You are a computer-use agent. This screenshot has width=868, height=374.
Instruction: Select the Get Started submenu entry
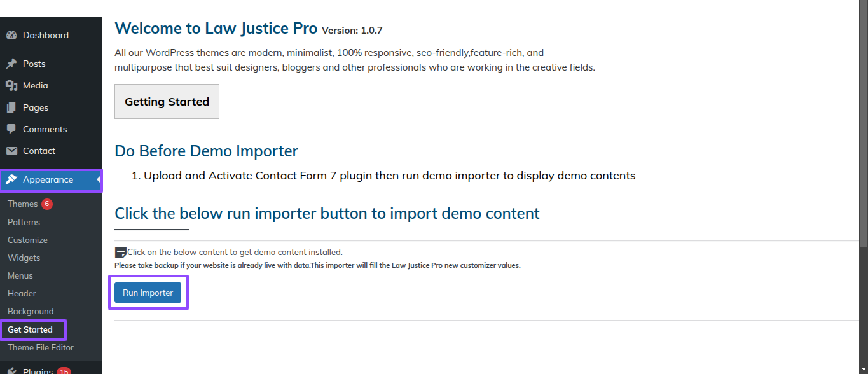click(30, 329)
